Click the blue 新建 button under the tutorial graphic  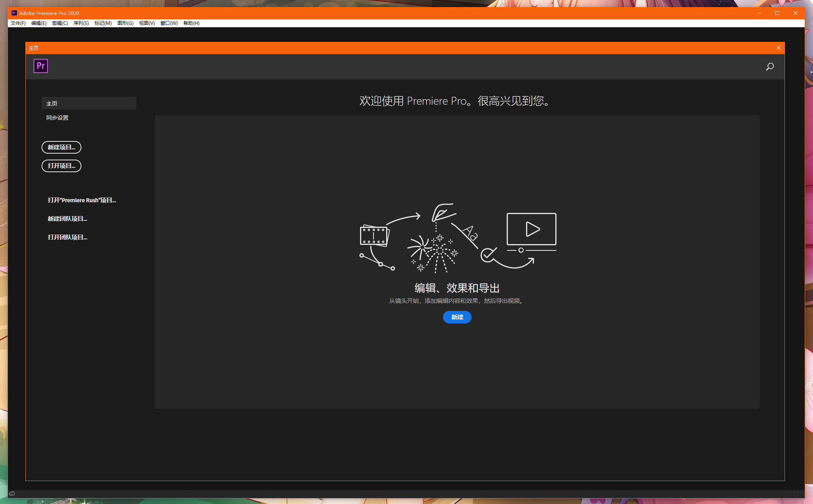(x=457, y=317)
